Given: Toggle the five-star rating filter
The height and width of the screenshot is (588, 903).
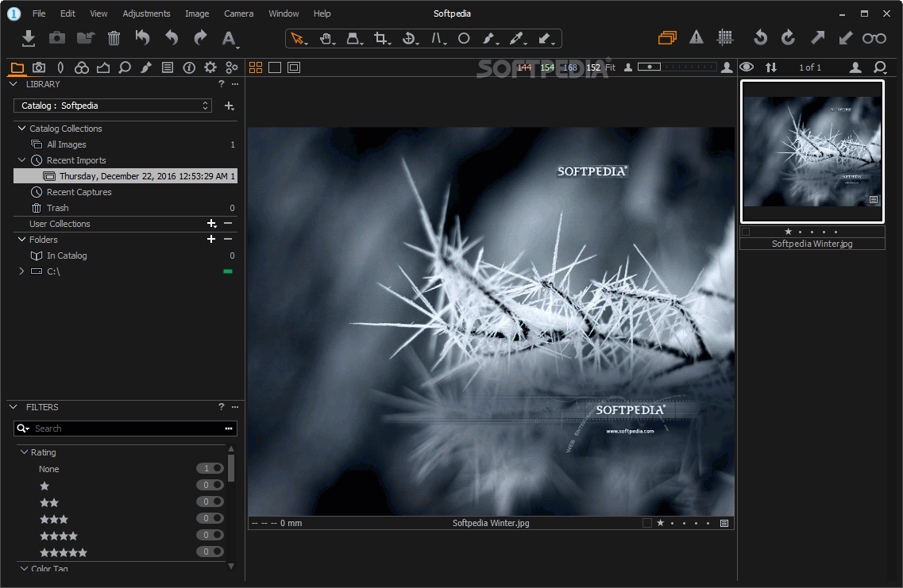Looking at the screenshot, I should click(210, 551).
